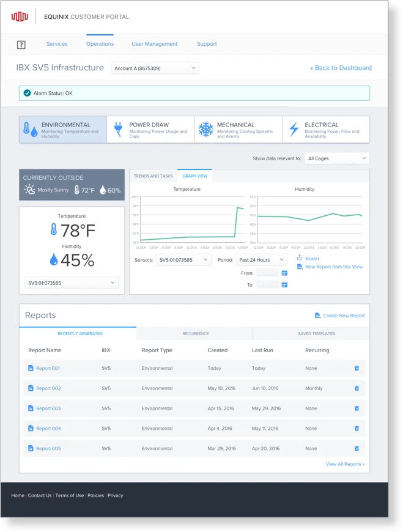This screenshot has height=532, width=403.
Task: Click the To date input field
Action: pos(267,285)
